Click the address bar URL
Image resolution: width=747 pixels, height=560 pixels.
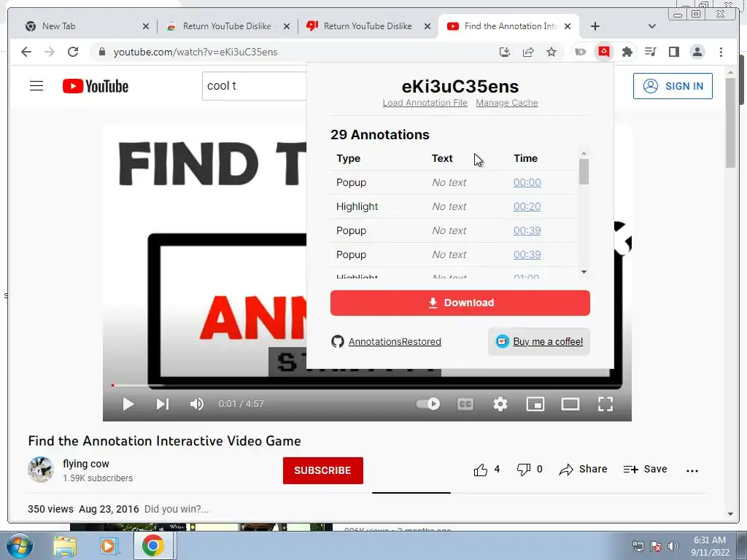pos(196,52)
